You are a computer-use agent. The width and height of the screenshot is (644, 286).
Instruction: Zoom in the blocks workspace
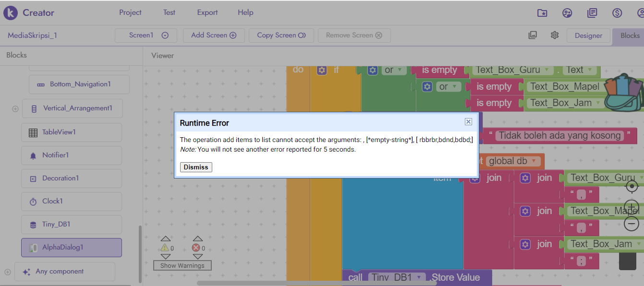coord(632,208)
